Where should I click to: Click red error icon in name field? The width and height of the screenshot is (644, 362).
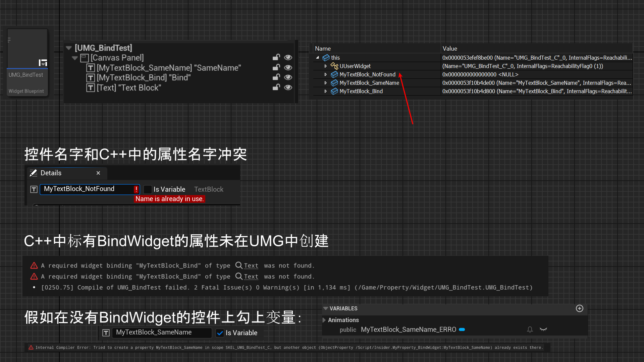pyautogui.click(x=136, y=189)
